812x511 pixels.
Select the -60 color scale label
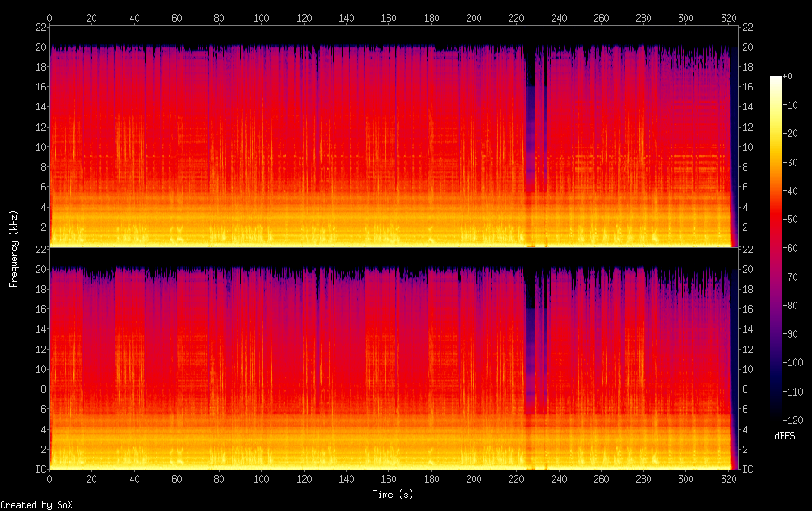pos(790,249)
